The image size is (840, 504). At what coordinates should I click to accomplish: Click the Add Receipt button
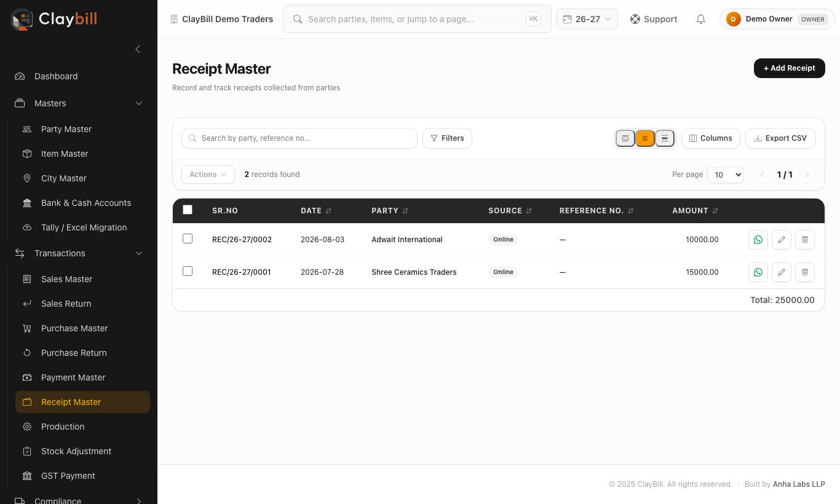point(790,68)
